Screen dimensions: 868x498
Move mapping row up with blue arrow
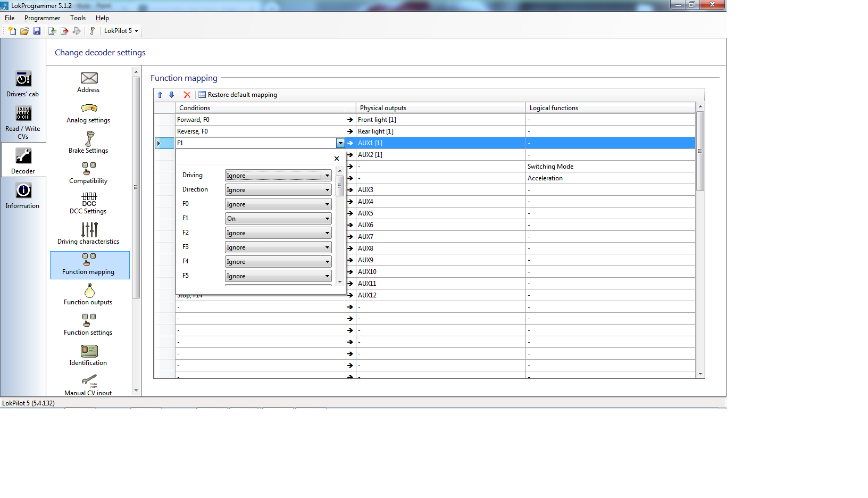point(160,95)
